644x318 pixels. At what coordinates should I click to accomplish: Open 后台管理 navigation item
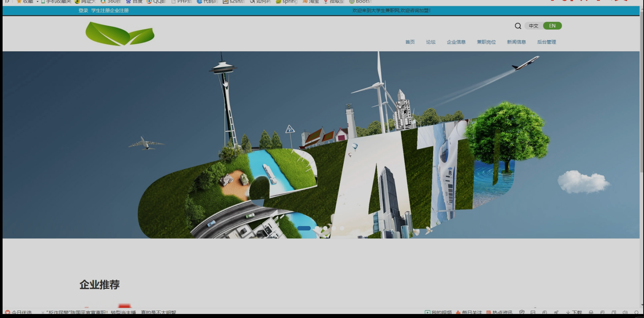click(x=547, y=42)
